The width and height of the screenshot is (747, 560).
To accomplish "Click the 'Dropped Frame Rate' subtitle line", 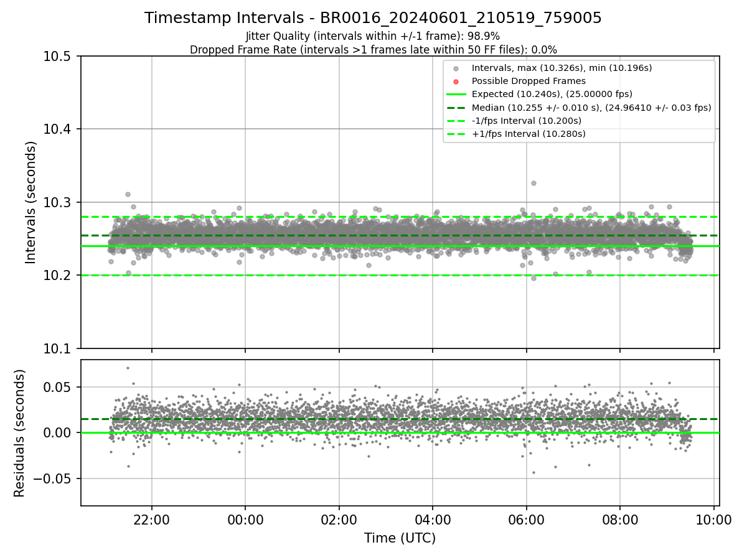I will coord(373,50).
